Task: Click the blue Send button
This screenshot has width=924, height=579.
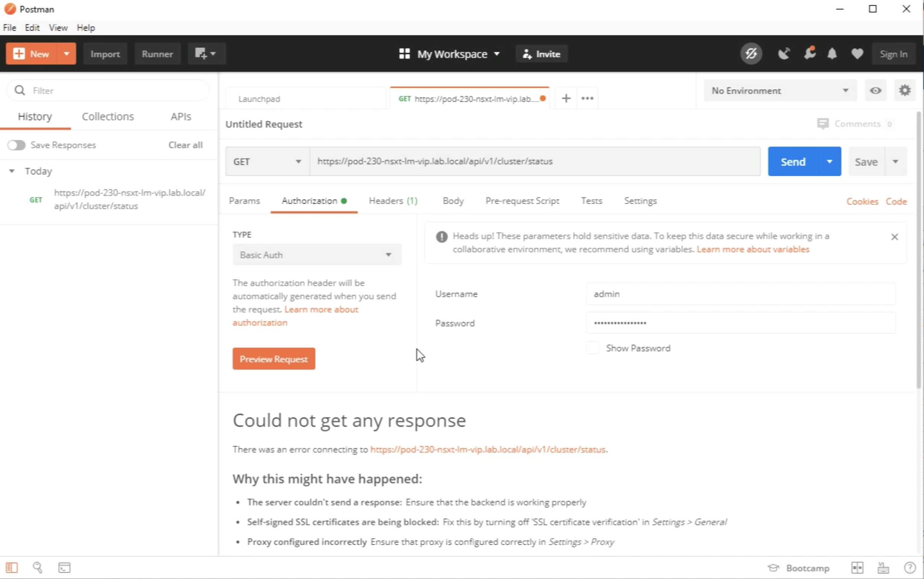Action: pyautogui.click(x=793, y=162)
